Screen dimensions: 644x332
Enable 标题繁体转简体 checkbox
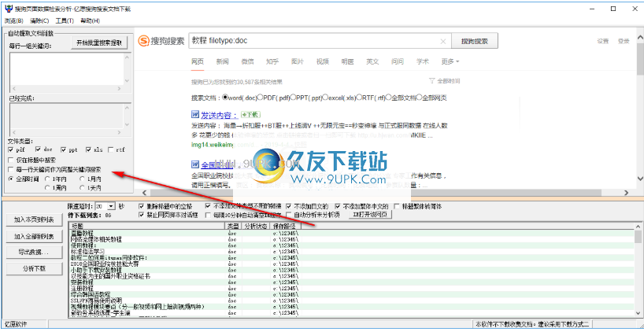click(x=397, y=206)
